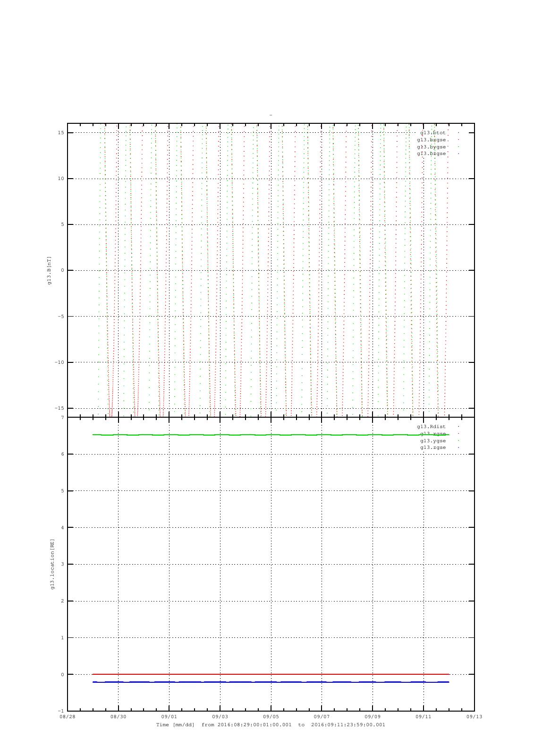Click the 09/01 date tick label
Viewport: 534px width, 756px height.
(x=169, y=717)
